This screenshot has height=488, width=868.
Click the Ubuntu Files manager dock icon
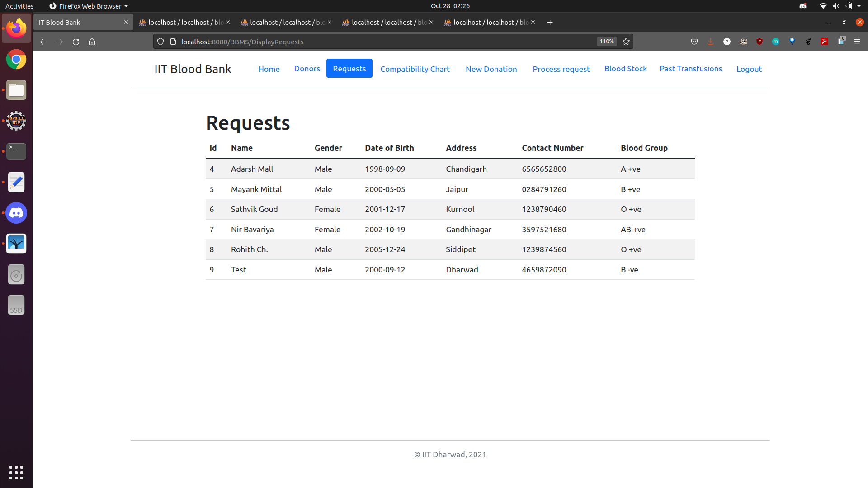[16, 90]
